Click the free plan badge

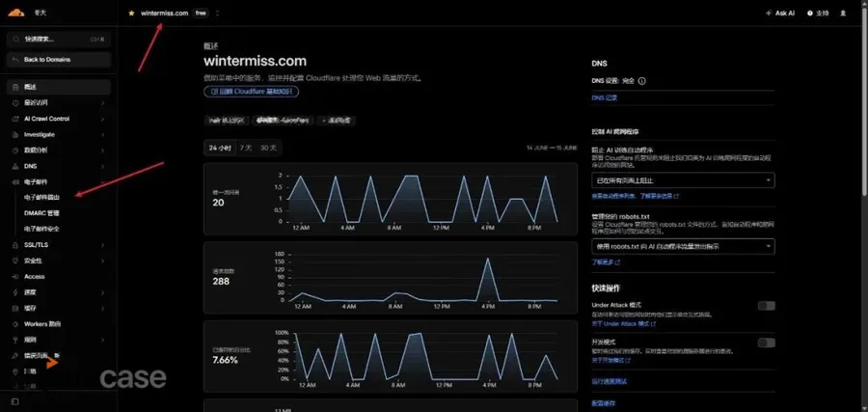pos(201,13)
